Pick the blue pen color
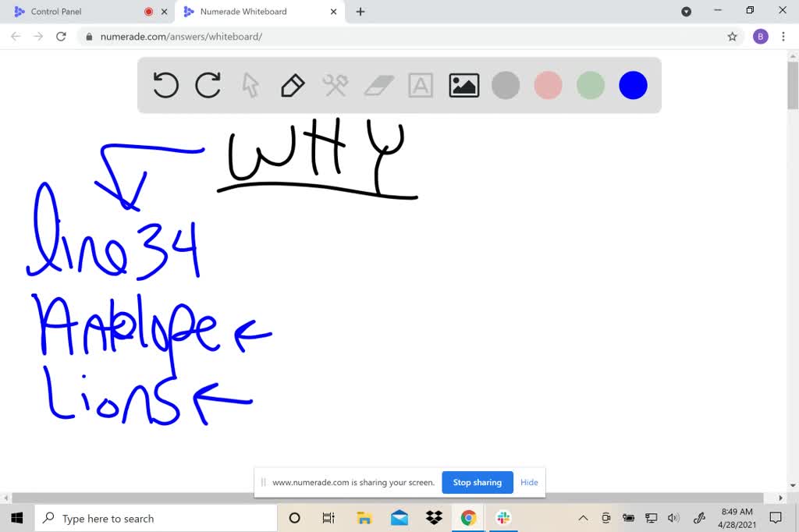Screen dimensions: 799x532 pos(633,85)
